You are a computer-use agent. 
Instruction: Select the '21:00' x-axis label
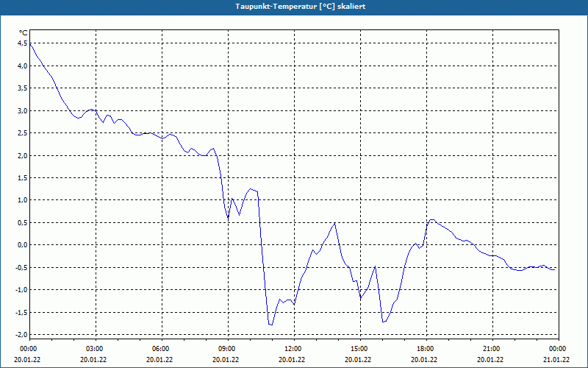pyautogui.click(x=491, y=349)
